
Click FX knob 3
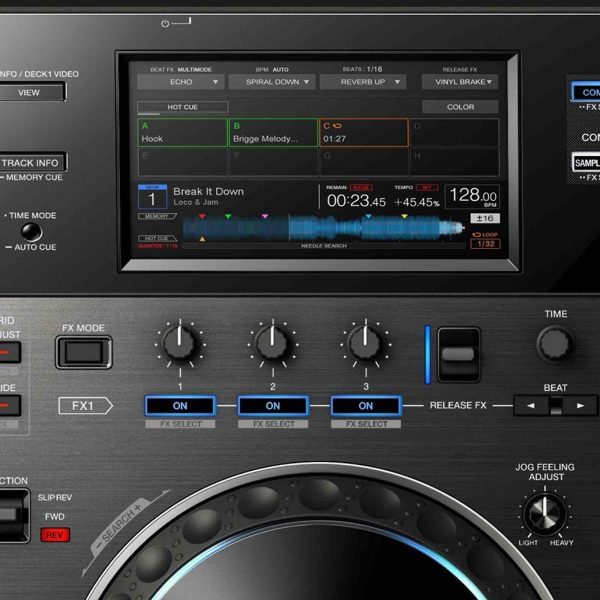pyautogui.click(x=366, y=343)
